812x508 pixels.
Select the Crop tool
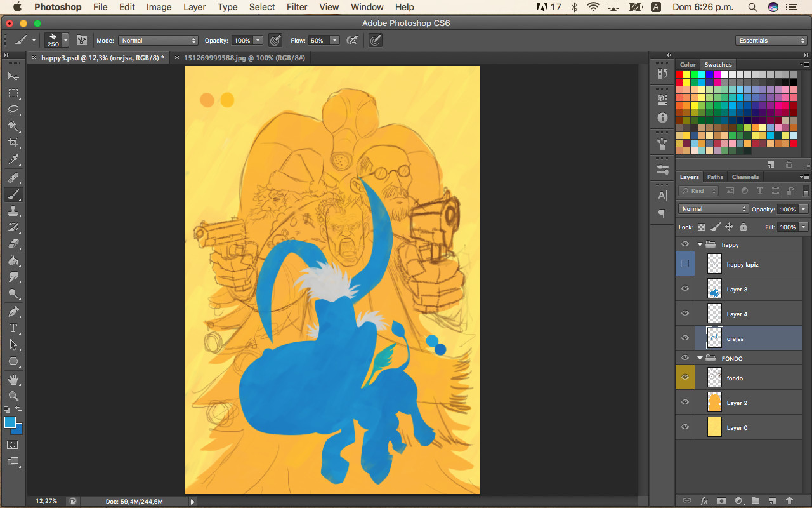pyautogui.click(x=13, y=144)
